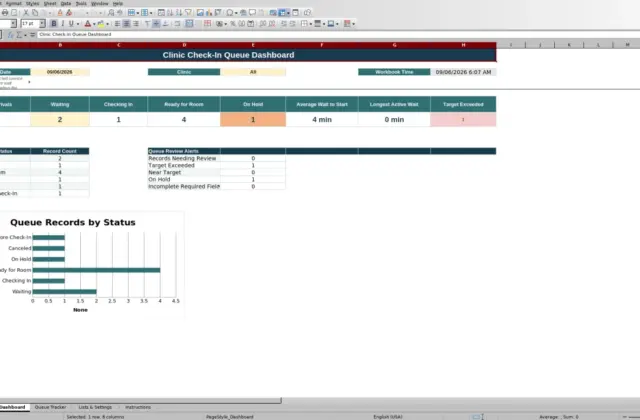Open the Insert Column dropdown arrow

[151, 13]
